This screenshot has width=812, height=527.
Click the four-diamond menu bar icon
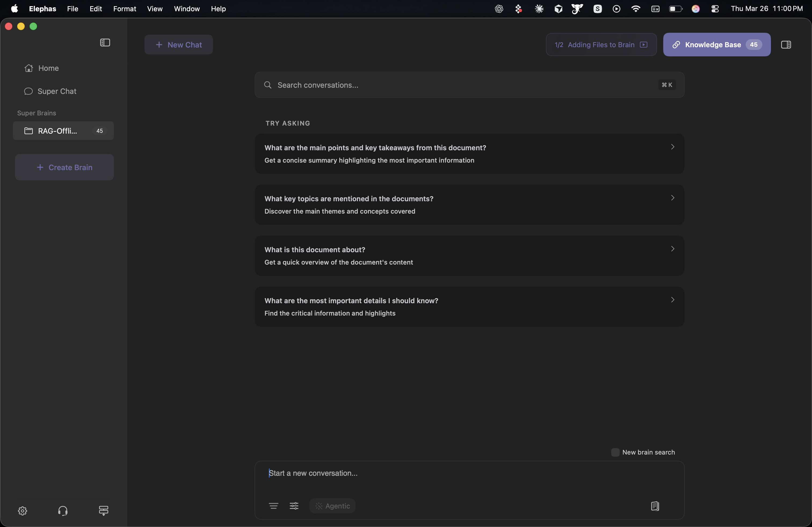[x=519, y=9]
